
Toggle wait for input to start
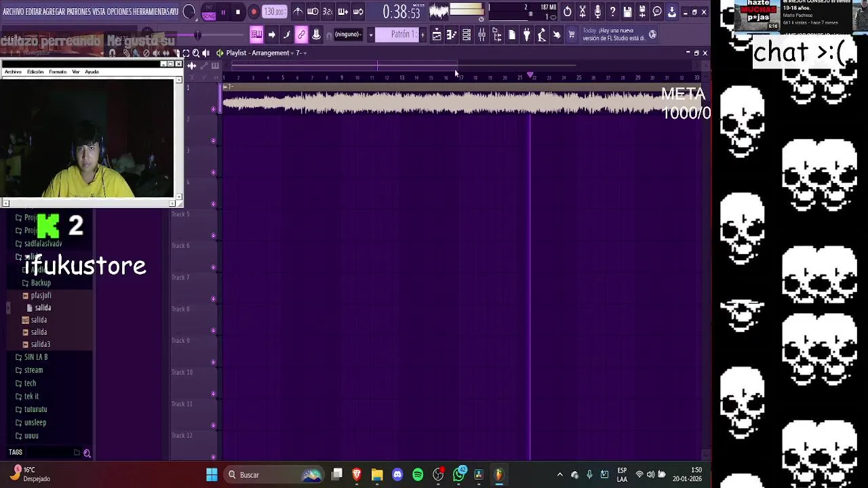pyautogui.click(x=313, y=12)
